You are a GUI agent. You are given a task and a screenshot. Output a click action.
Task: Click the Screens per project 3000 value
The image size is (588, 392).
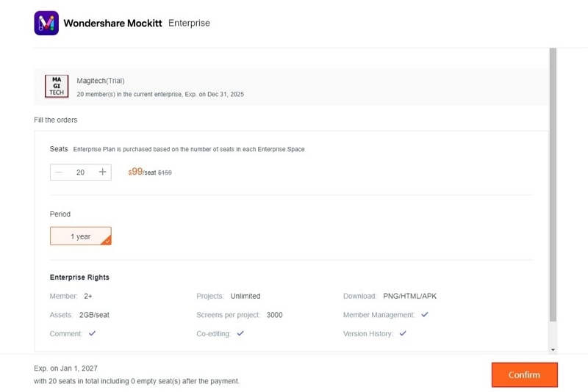tap(274, 315)
